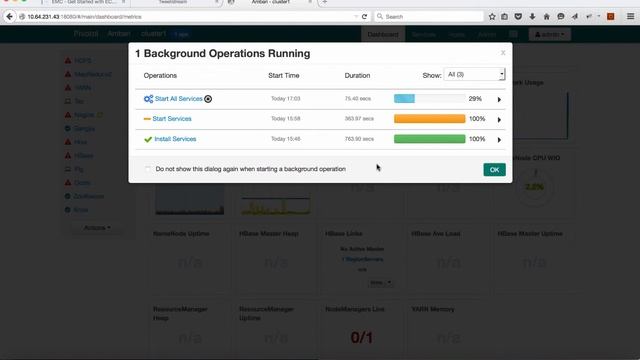Viewport: 640px width, 360px height.
Task: Open a new tab with the plus button
Action: click(324, 2)
